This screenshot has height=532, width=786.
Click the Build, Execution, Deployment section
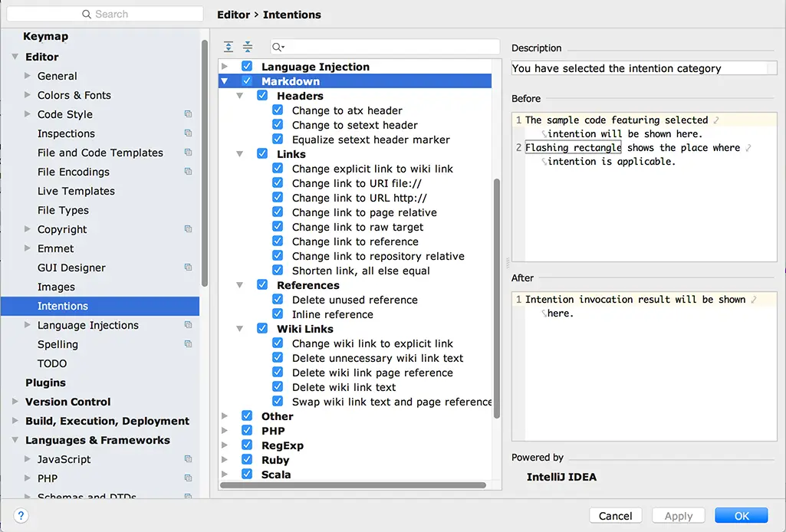[107, 421]
